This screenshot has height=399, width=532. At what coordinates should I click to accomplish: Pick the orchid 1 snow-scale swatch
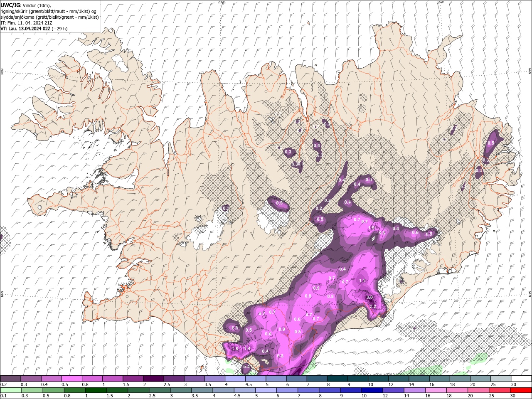tap(113, 379)
